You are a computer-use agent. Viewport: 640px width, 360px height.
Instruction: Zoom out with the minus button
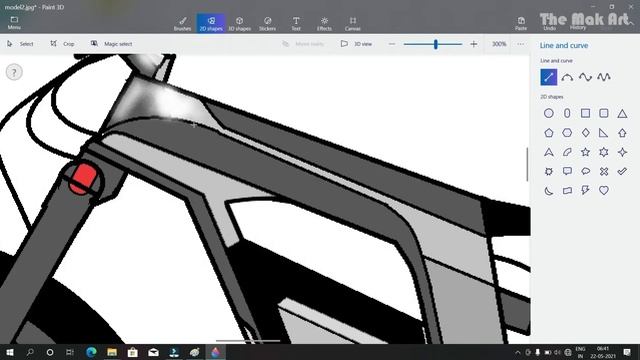point(392,44)
